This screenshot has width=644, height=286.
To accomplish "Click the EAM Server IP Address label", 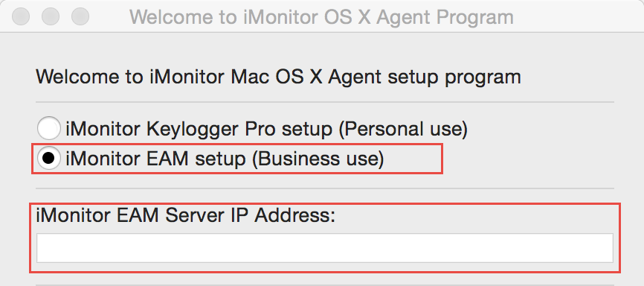I will click(186, 216).
